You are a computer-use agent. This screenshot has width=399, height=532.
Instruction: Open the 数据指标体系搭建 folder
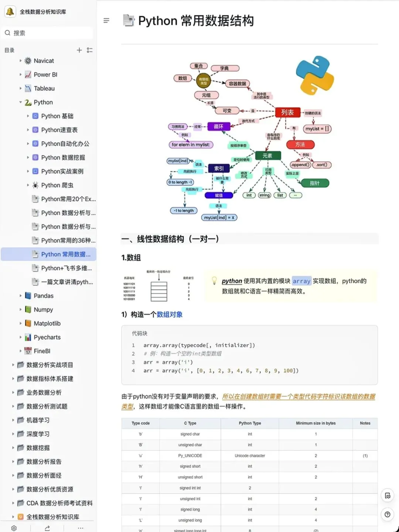[x=50, y=379]
